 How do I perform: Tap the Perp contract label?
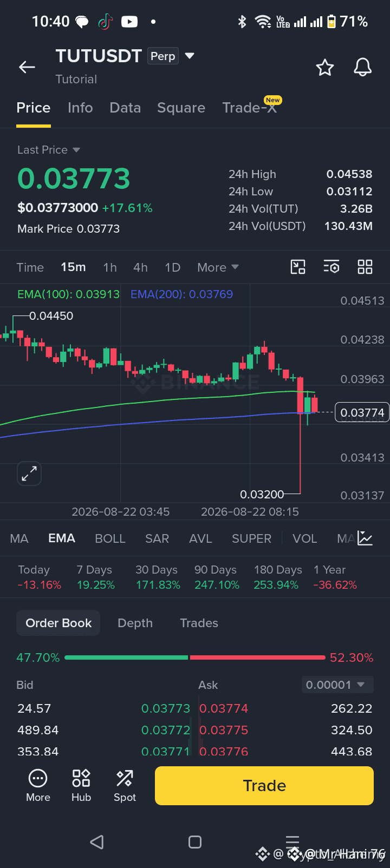tap(163, 56)
